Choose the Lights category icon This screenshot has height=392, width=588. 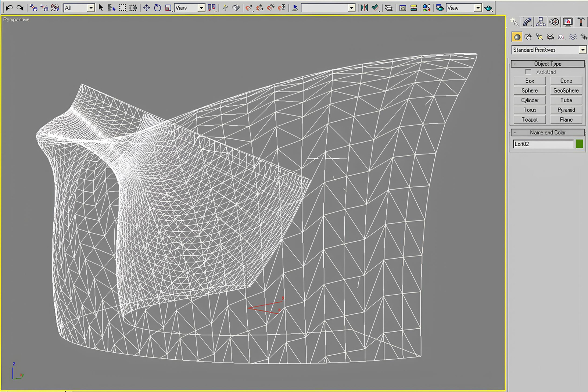click(539, 37)
